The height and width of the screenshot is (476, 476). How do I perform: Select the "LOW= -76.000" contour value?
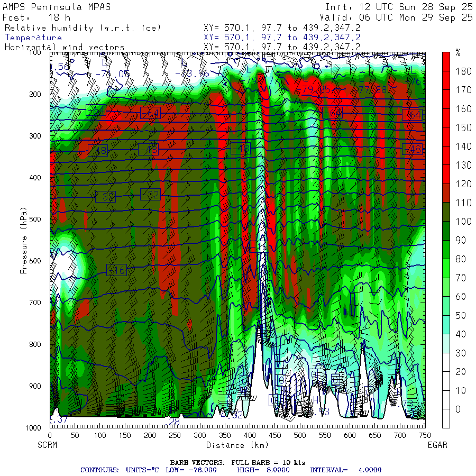coord(191,470)
